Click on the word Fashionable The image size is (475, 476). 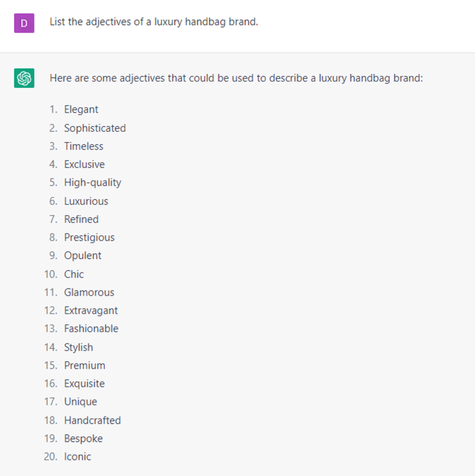click(91, 329)
